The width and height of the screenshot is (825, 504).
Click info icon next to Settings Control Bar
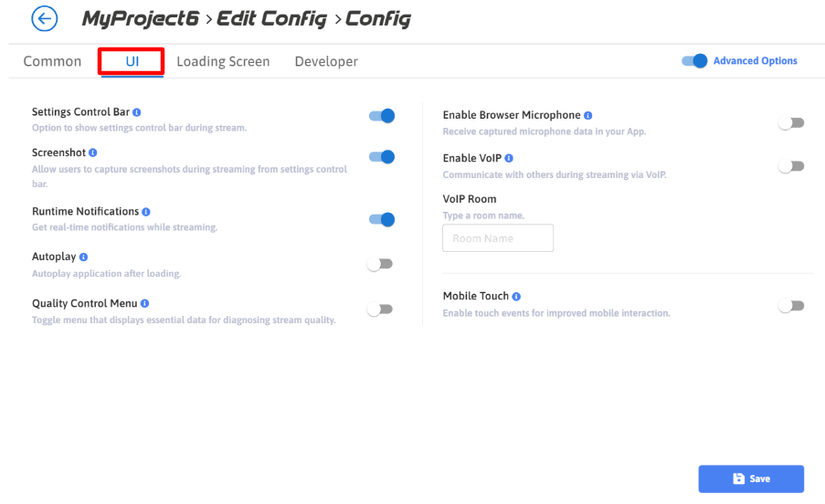coord(137,112)
